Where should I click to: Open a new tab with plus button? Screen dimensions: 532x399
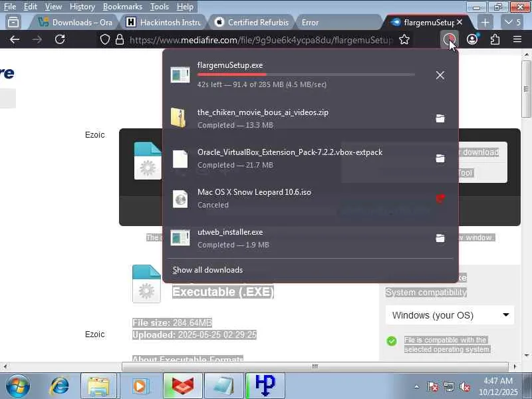point(485,23)
